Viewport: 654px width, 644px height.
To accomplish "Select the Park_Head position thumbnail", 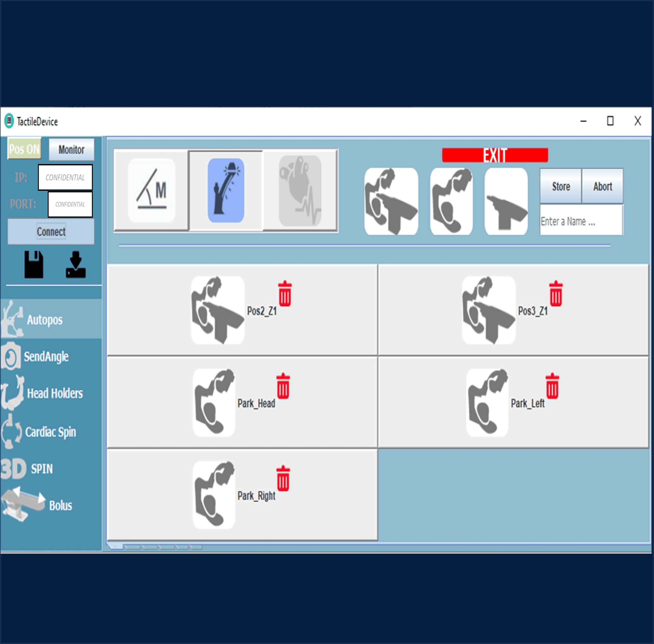I will point(214,403).
